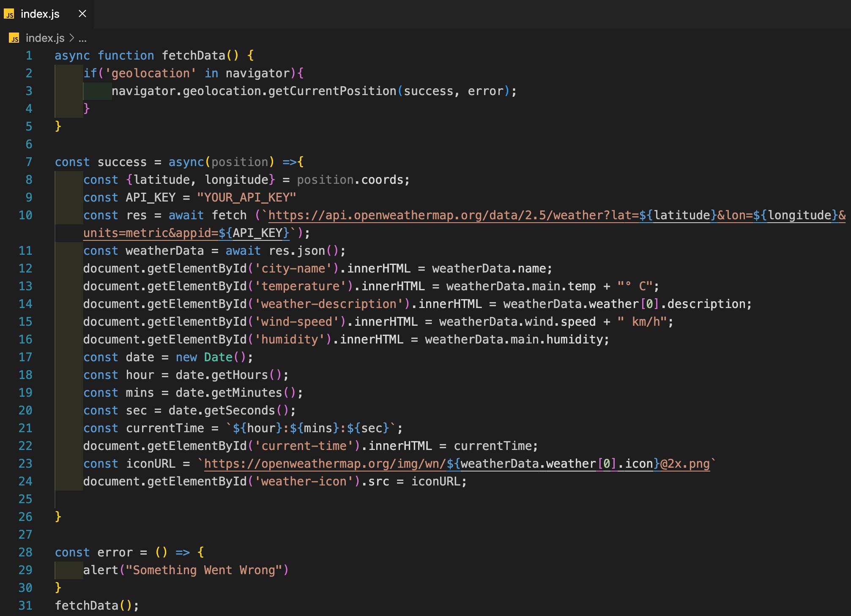Viewport: 851px width, 616px height.
Task: Click date.getSeconds() on line 20
Action: pos(229,411)
